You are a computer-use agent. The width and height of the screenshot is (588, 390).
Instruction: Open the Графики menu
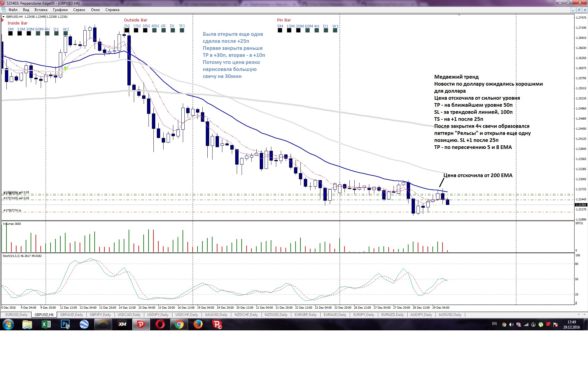pyautogui.click(x=60, y=10)
